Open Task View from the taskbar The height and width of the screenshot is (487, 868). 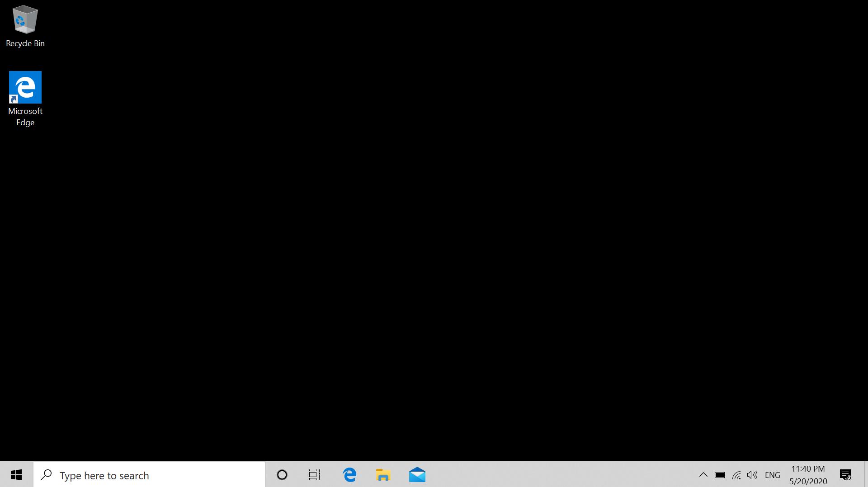pyautogui.click(x=315, y=475)
